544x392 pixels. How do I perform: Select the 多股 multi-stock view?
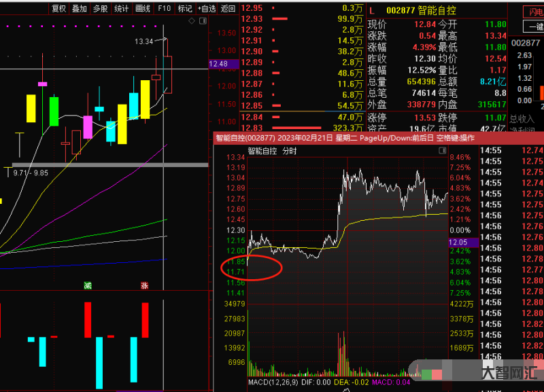(100, 9)
